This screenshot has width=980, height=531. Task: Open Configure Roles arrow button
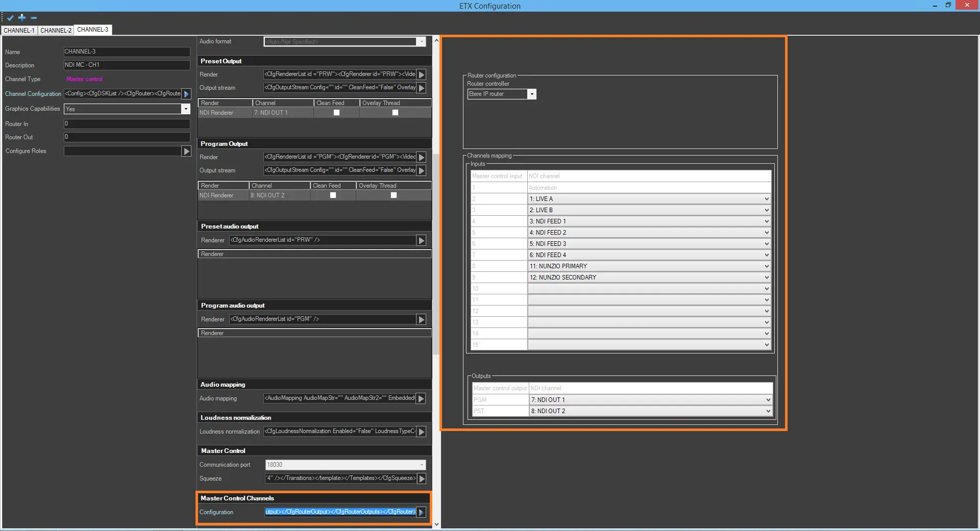[x=186, y=151]
